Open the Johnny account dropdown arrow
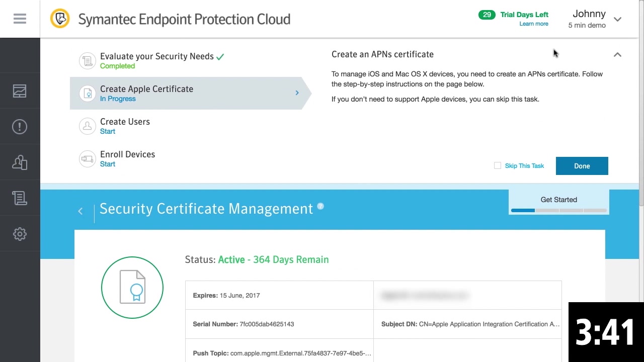The height and width of the screenshot is (362, 644). click(618, 19)
